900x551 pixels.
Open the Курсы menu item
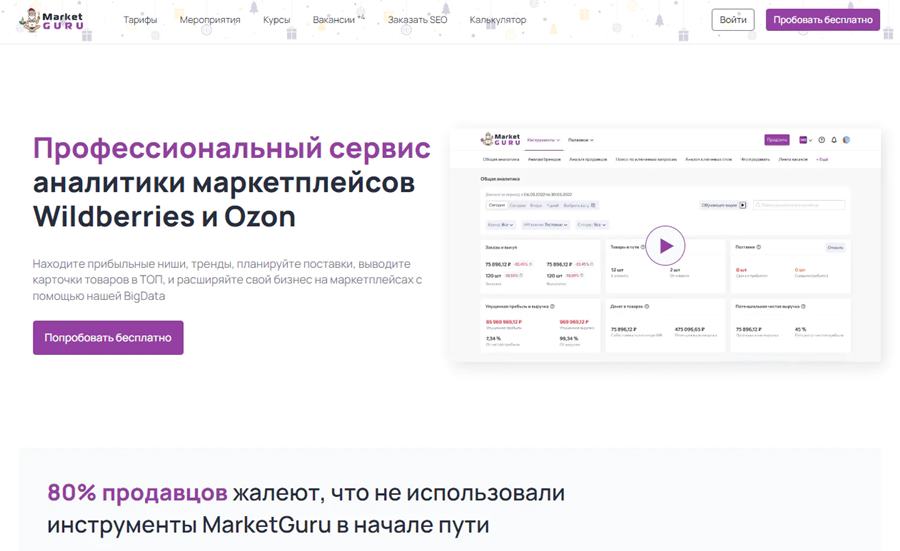point(277,20)
